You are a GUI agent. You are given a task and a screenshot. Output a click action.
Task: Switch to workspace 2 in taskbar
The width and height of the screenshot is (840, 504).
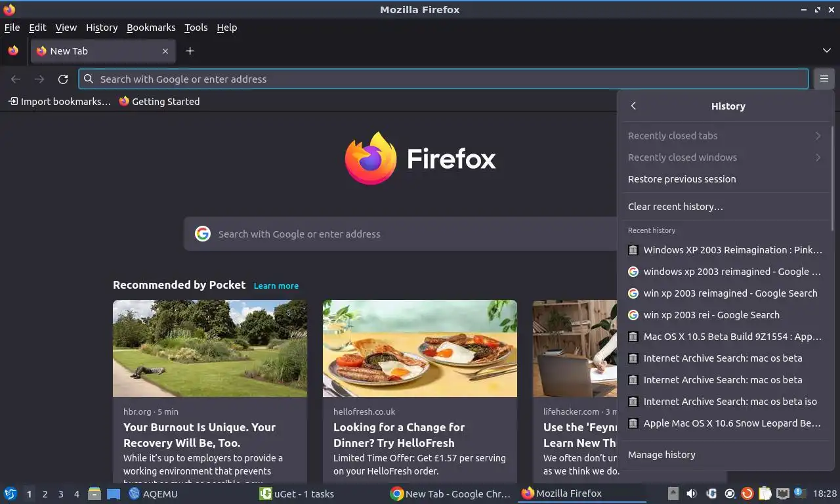(45, 494)
